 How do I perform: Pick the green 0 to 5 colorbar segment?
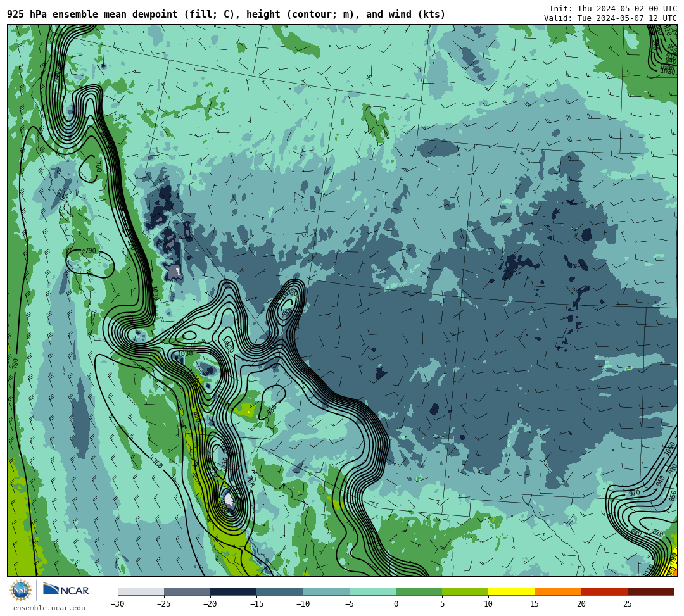coord(419,591)
